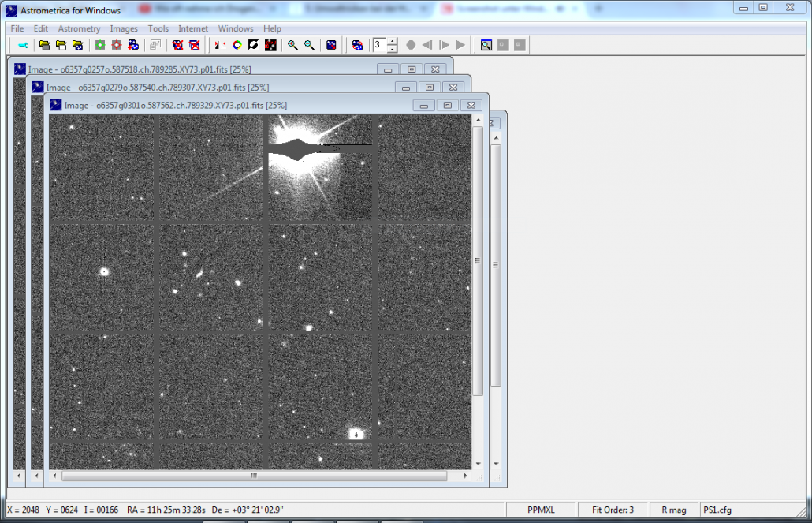Click the first folder icon to load images
The height and width of the screenshot is (523, 812).
coord(44,45)
